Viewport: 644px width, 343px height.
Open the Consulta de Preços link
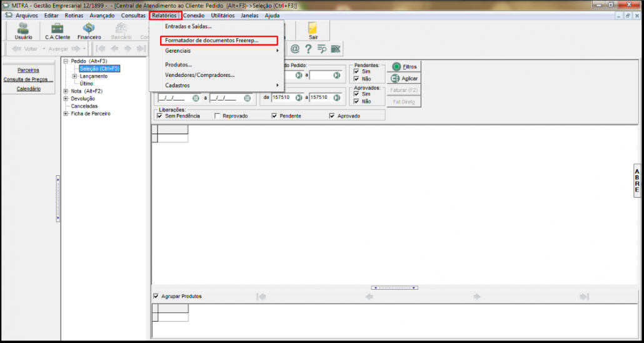coord(28,79)
